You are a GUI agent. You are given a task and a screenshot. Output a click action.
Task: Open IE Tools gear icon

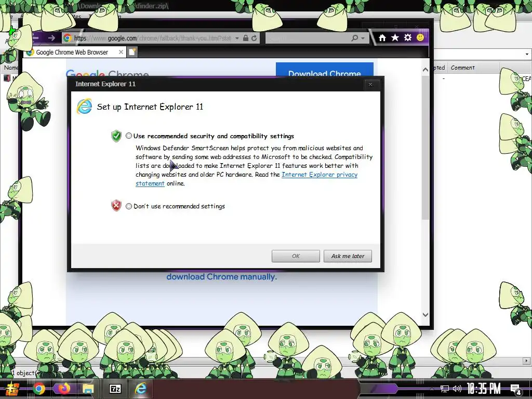(x=407, y=37)
